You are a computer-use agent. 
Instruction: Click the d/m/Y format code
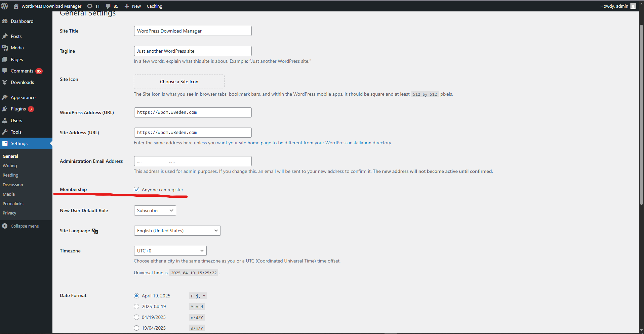click(x=197, y=328)
